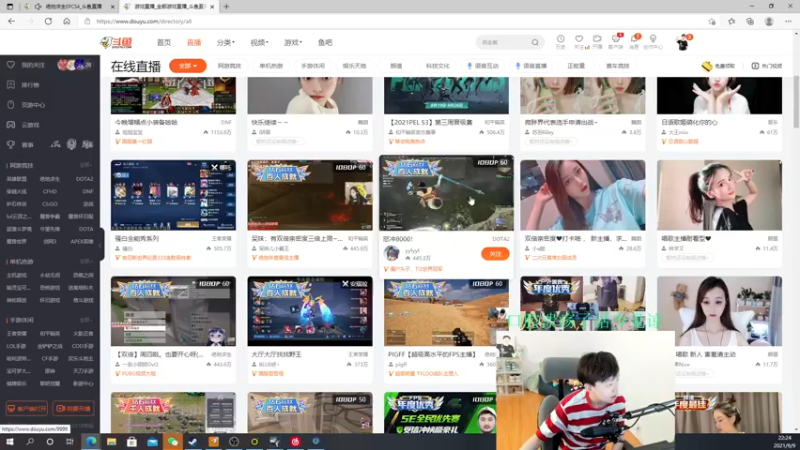Select the 网游竞技 category tab
This screenshot has width=800, height=450.
pos(229,66)
